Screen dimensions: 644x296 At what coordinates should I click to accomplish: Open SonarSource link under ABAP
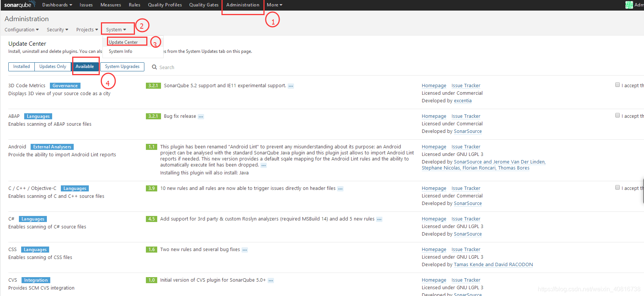click(x=468, y=131)
